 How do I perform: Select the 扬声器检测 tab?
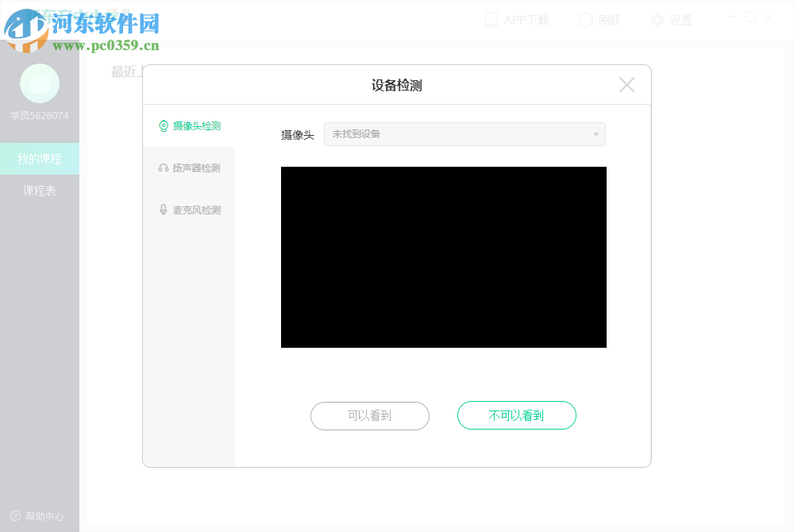(x=196, y=168)
